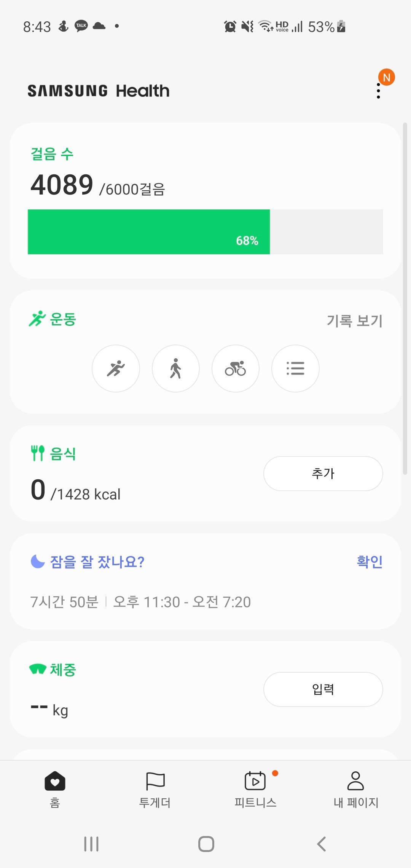Tap 확인 to confirm sleep

369,562
